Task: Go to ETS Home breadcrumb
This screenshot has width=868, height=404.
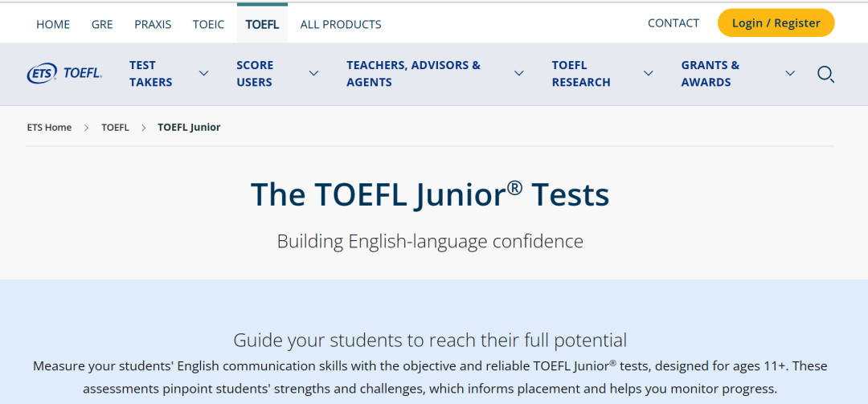Action: tap(49, 127)
